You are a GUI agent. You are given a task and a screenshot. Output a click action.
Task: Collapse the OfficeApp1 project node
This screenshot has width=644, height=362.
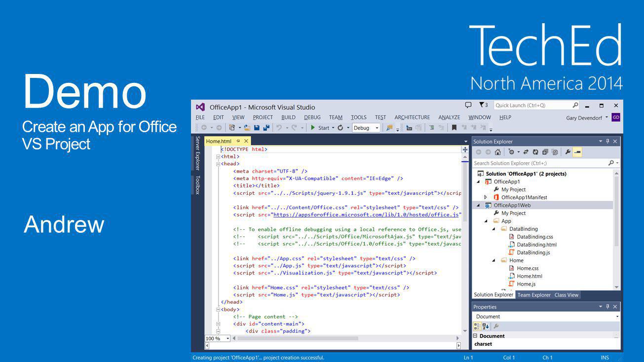click(478, 181)
